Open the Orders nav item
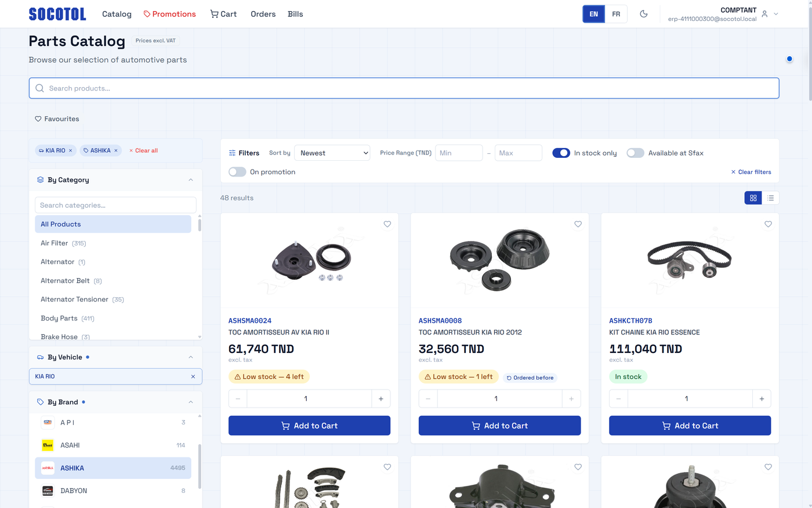Screen dimensions: 812x508 (263, 14)
